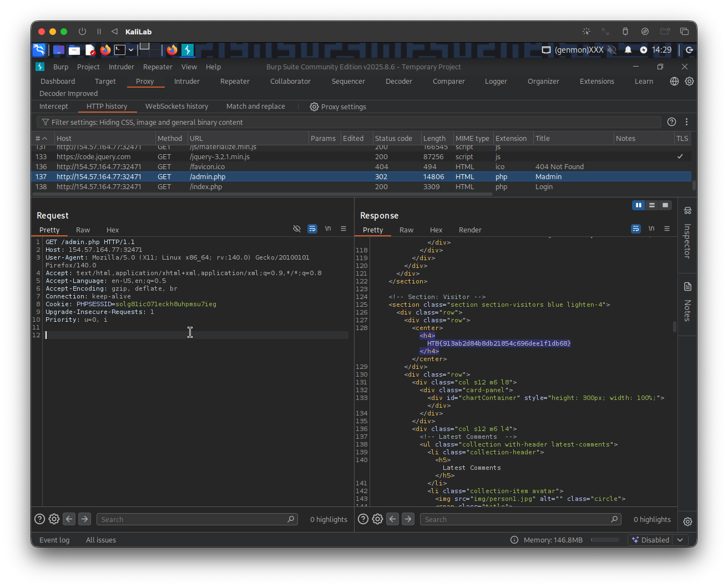Open the Event log
The height and width of the screenshot is (588, 728).
click(54, 540)
